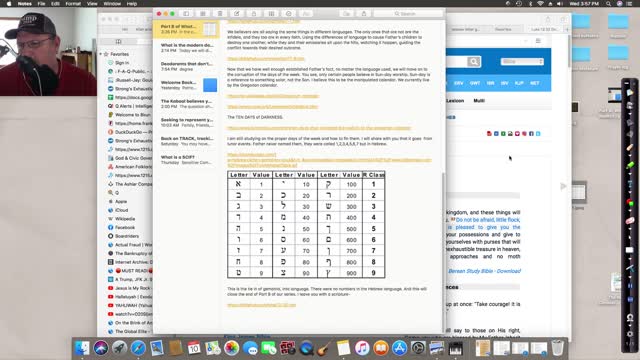Toggle the lock note icon

[x=254, y=13]
